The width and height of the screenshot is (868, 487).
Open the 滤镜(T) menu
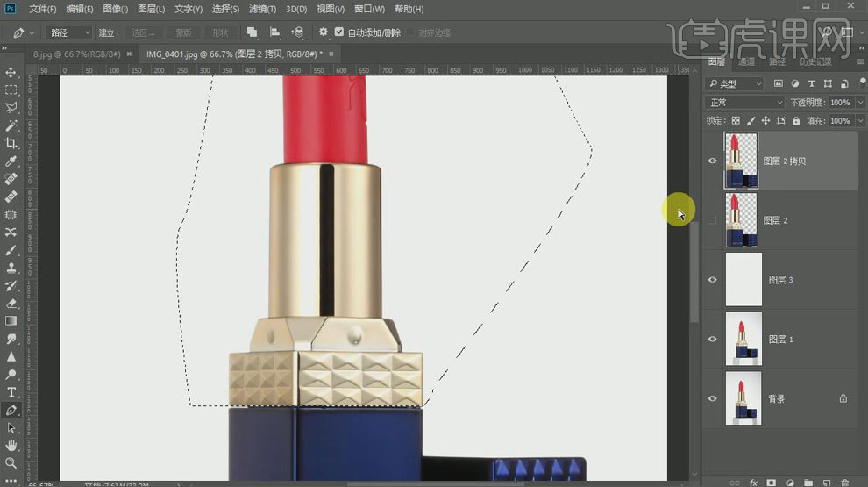pos(262,9)
